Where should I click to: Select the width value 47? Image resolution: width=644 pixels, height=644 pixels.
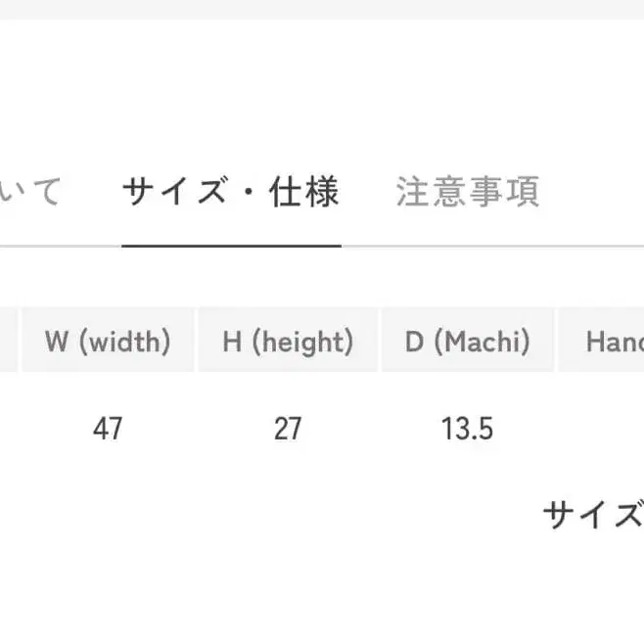pyautogui.click(x=108, y=429)
